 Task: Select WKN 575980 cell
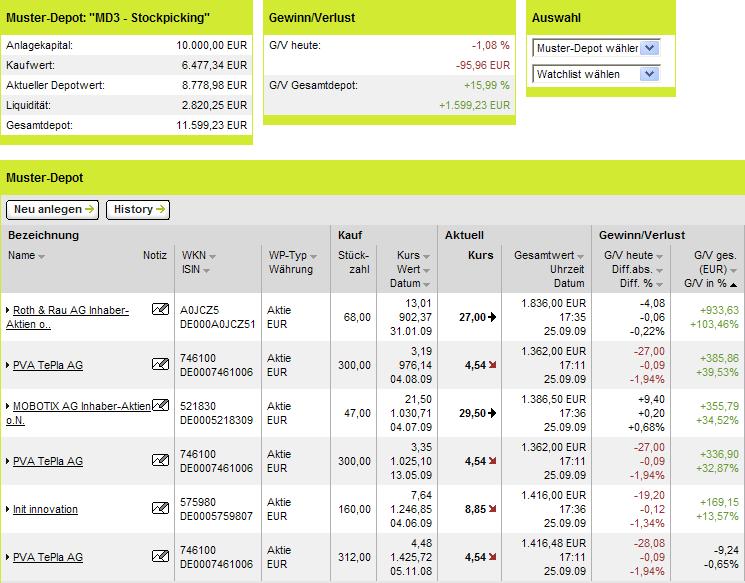(x=198, y=502)
